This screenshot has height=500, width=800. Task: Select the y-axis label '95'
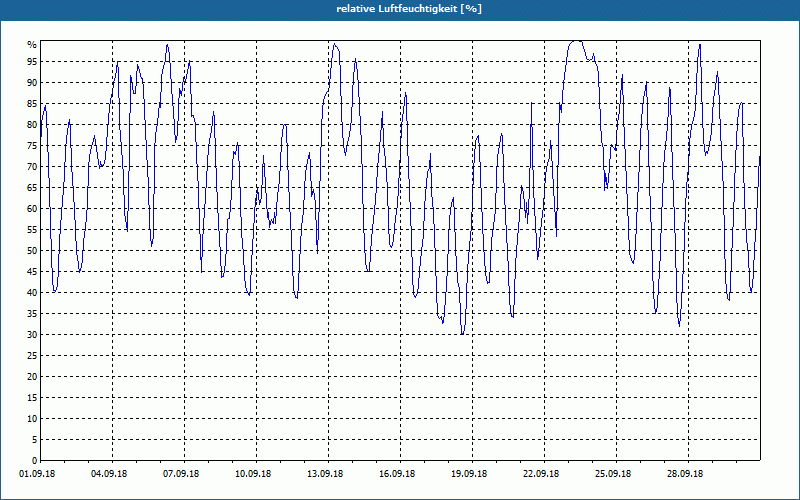pyautogui.click(x=32, y=62)
